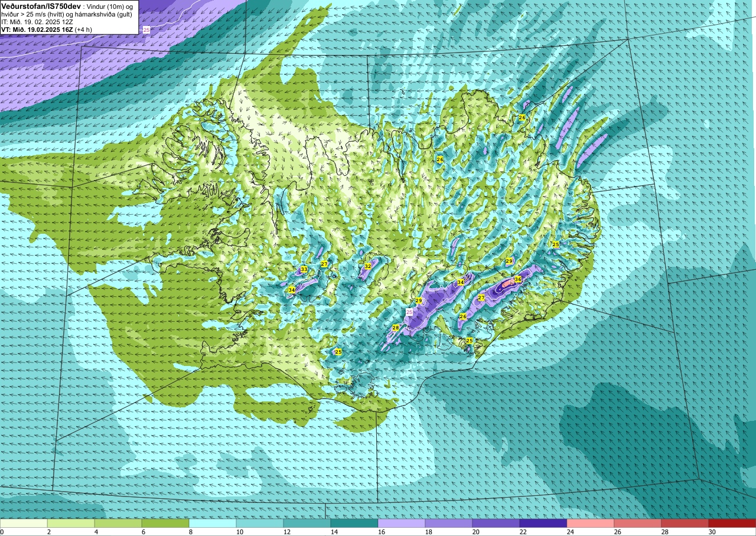Image resolution: width=756 pixels, height=536 pixels.
Task: Click the 26–28 m/s salmon legend swatch
Action: click(x=638, y=523)
